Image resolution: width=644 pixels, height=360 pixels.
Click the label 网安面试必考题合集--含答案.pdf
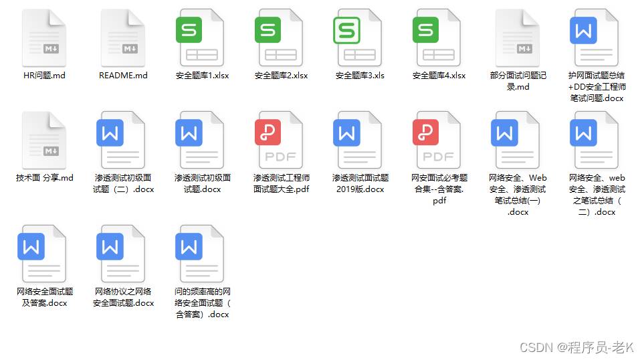point(439,189)
